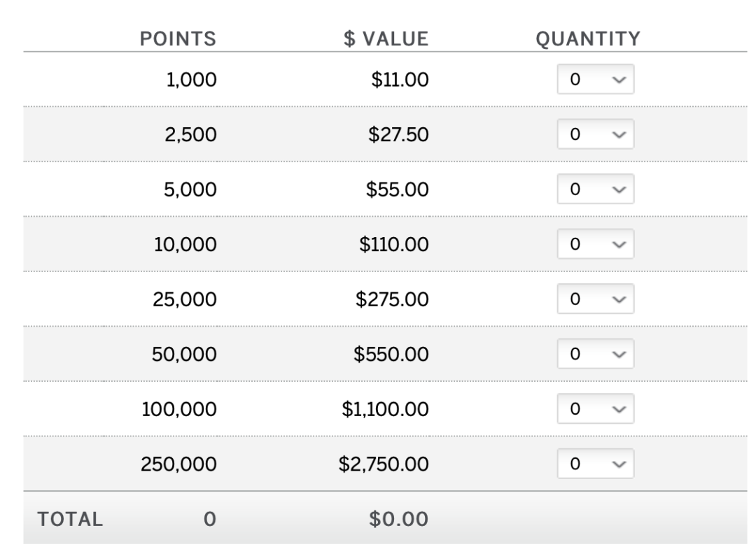This screenshot has height=556, width=756.
Task: Click the $ VALUE column header
Action: tap(386, 39)
